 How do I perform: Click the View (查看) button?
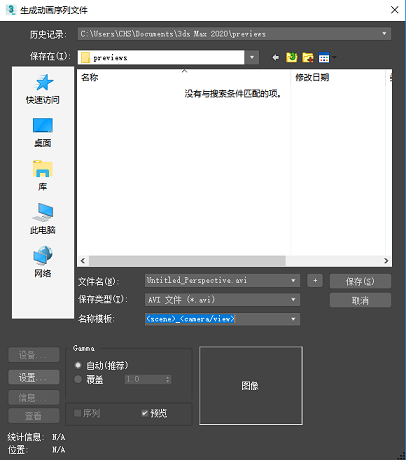(34, 416)
